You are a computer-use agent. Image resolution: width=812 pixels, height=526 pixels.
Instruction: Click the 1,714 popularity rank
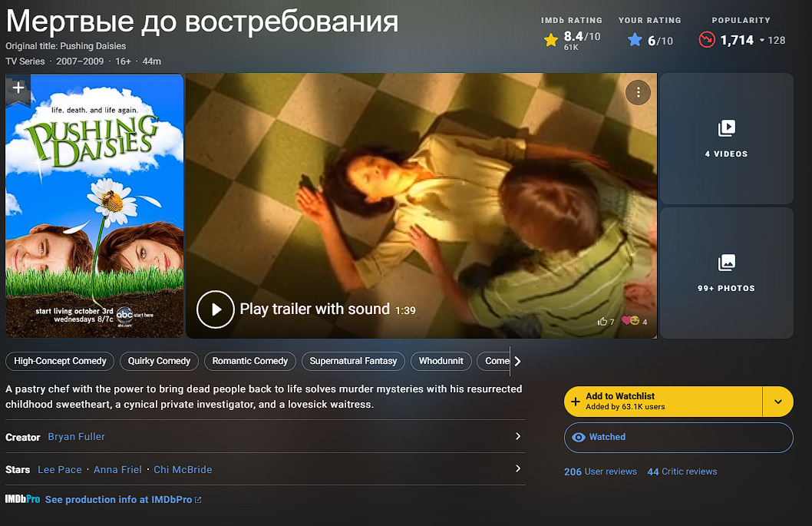point(737,40)
